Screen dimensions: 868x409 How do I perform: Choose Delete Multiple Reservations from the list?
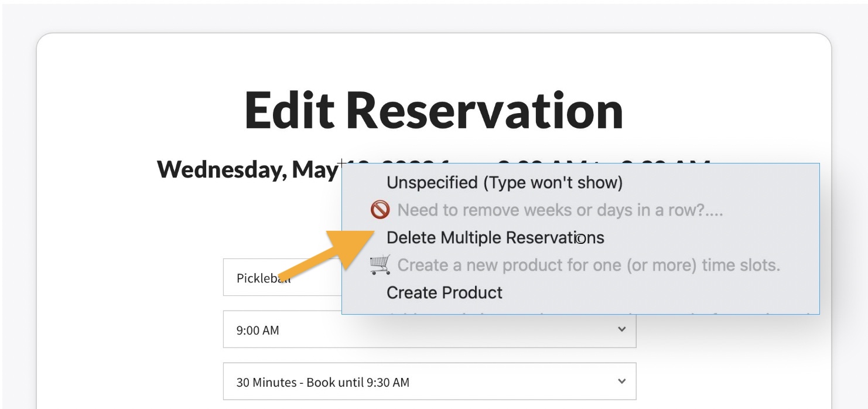tap(495, 237)
